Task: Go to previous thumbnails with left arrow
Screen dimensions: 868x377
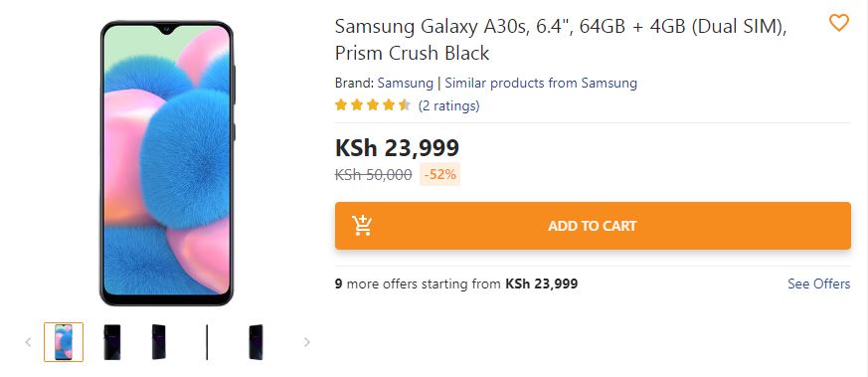Action: tap(28, 342)
